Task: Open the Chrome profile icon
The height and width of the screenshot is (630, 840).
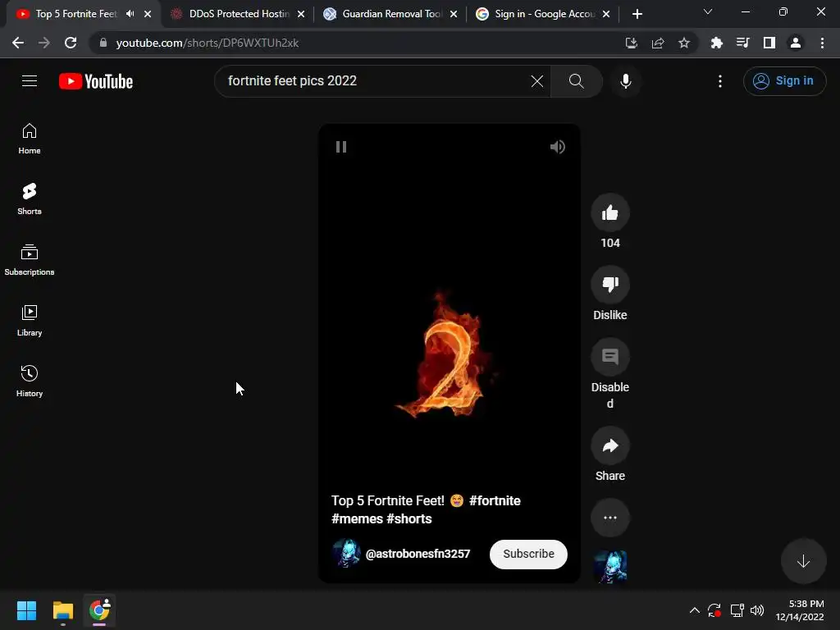Action: tap(796, 43)
